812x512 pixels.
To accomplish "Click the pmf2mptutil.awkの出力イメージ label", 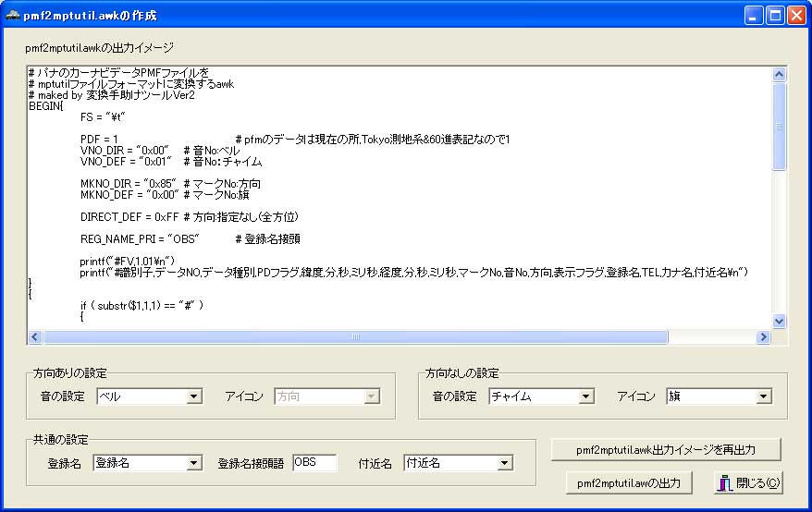I will 100,48.
